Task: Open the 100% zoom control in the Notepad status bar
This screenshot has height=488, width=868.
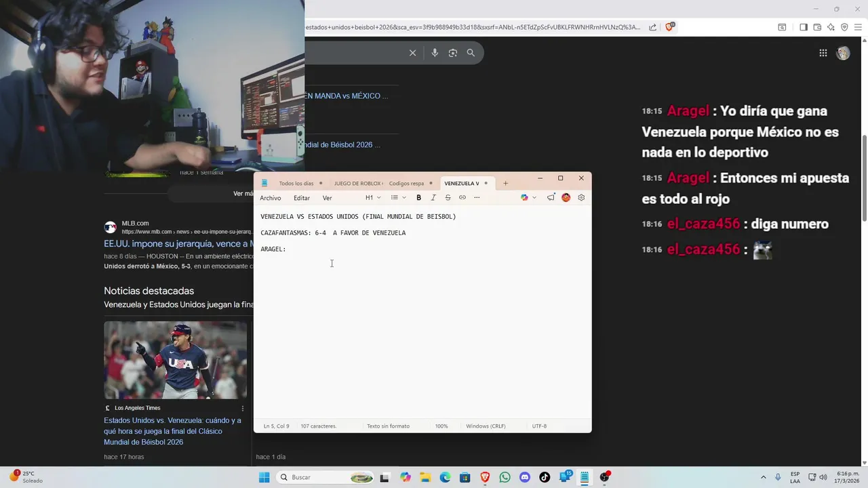Action: point(441,426)
